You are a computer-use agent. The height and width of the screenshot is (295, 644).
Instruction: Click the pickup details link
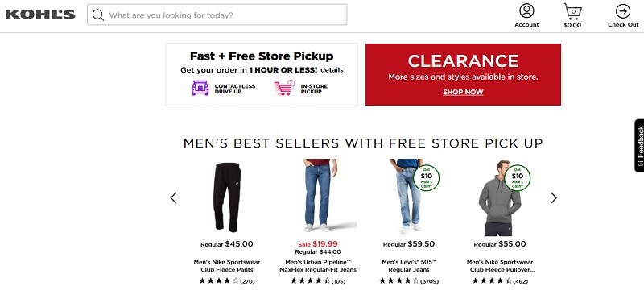tap(332, 70)
